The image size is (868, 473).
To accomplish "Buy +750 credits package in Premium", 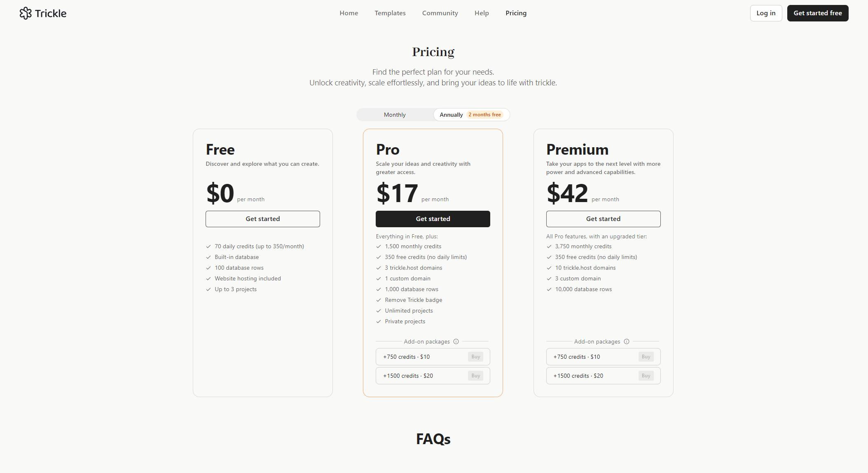I will coord(646,357).
